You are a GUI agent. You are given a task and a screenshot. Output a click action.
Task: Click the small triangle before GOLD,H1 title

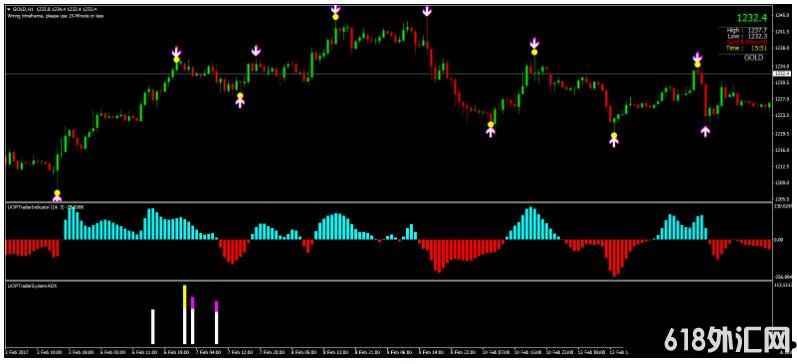point(8,9)
